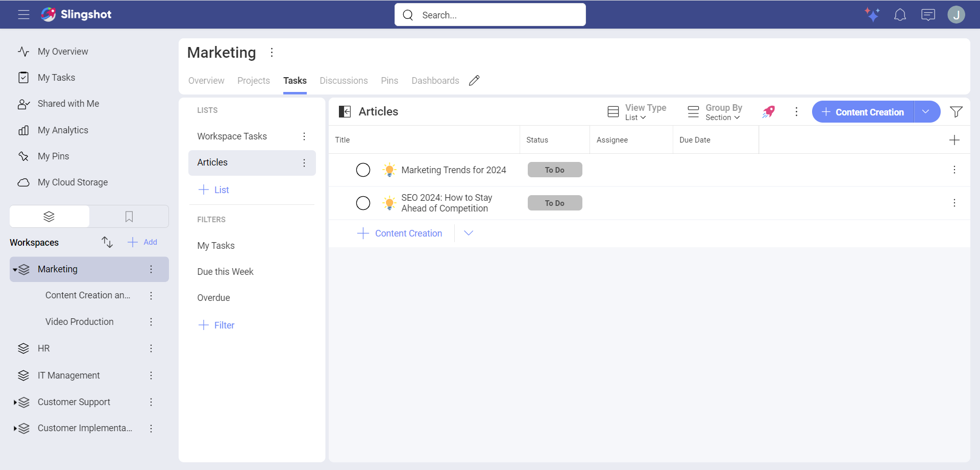The height and width of the screenshot is (470, 980).
Task: Edit tabs with the pencil icon
Action: (x=474, y=81)
